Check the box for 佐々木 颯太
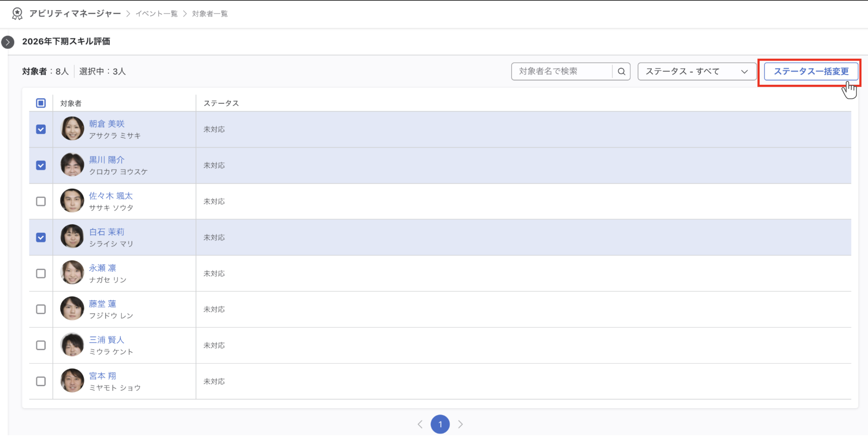This screenshot has height=440, width=868. 41,202
